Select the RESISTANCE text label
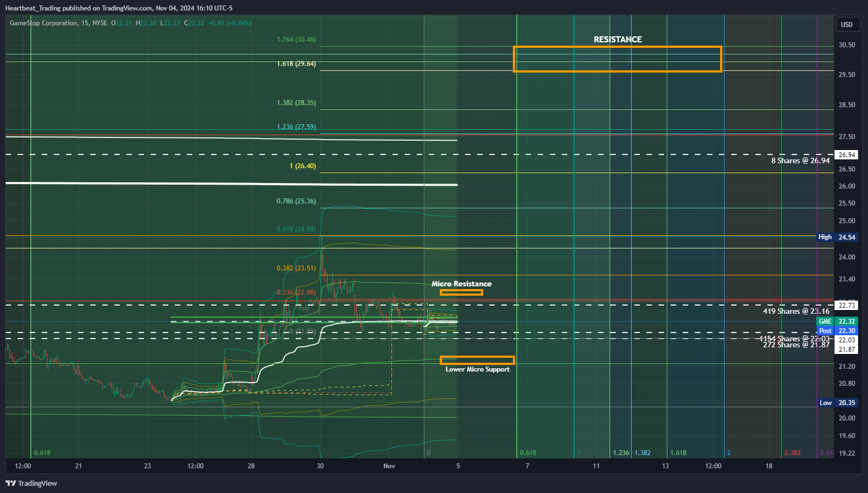Screen dimensions: 868x493 (x=618, y=40)
